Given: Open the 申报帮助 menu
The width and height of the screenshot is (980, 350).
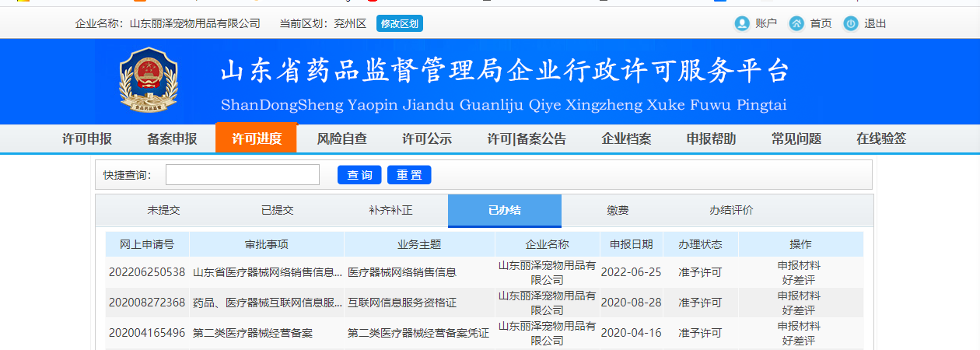Looking at the screenshot, I should pos(711,139).
